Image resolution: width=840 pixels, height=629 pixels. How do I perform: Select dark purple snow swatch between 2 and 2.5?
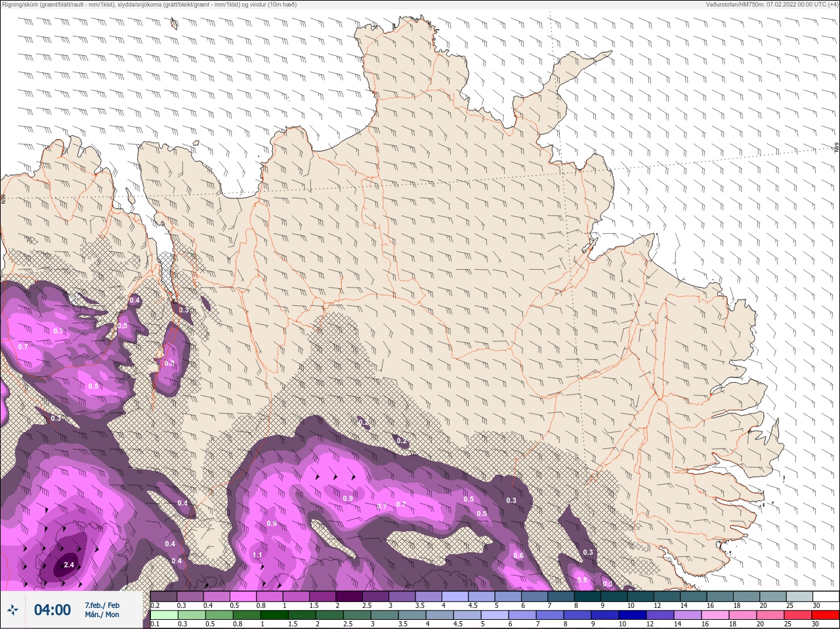pos(349,596)
